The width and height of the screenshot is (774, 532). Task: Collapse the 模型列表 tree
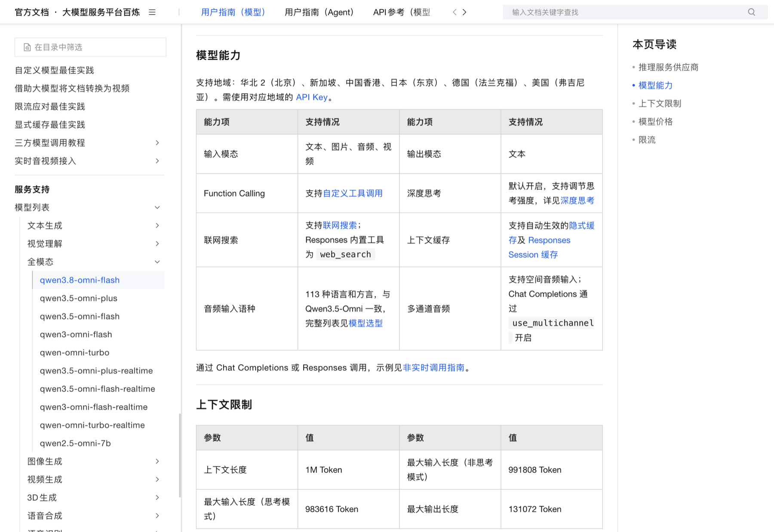pos(157,207)
